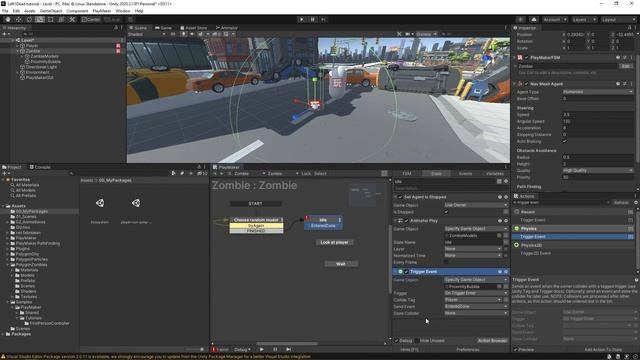Toggle Preview checkbox in Actions panel
The width and height of the screenshot is (640, 360).
516,350
